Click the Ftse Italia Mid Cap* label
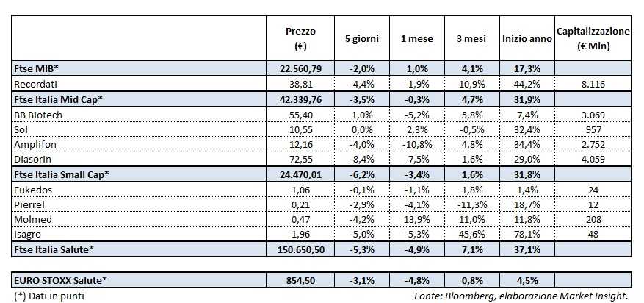 (x=59, y=100)
